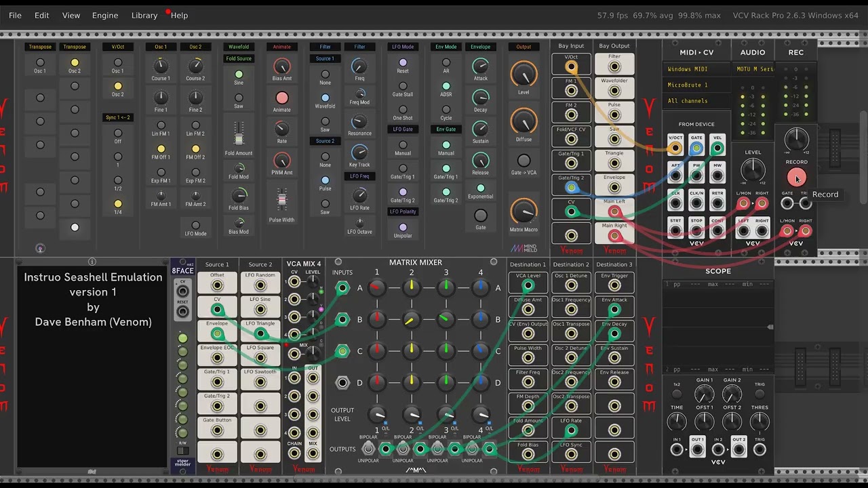
Task: Click the OUT 2 jack on Scope module
Action: 739,449
